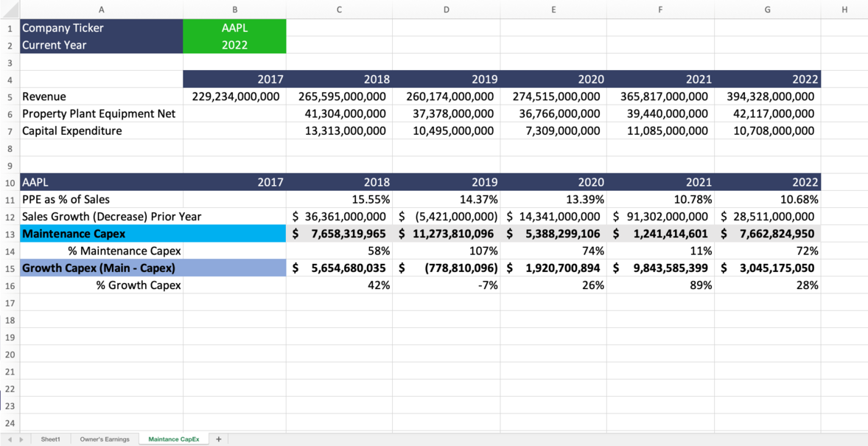
Task: Click the 2022 Current Year cell
Action: pos(234,44)
